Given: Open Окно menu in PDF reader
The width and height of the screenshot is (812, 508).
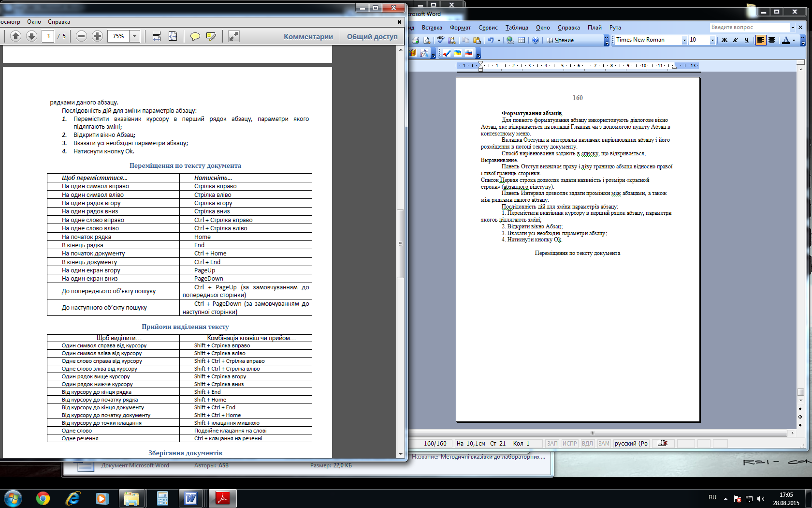Looking at the screenshot, I should tap(34, 22).
